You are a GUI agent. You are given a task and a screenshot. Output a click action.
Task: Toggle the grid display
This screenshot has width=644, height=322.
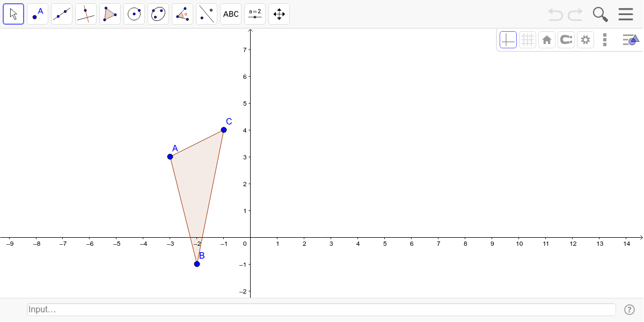(528, 40)
